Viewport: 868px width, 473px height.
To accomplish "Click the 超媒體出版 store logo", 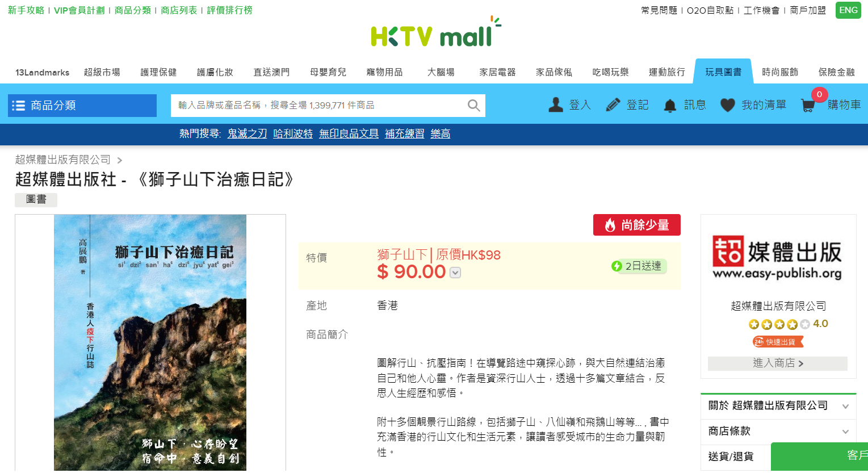I will pos(777,257).
